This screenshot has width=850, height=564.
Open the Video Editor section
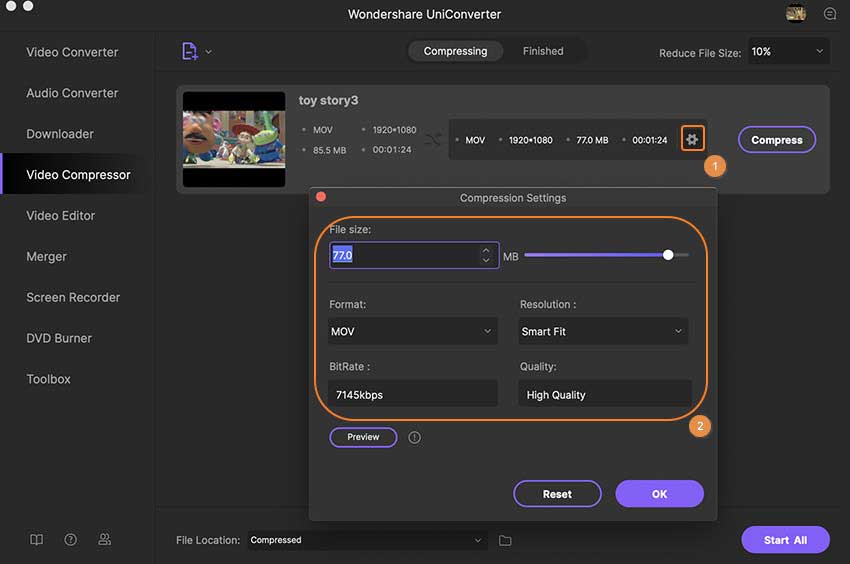pos(61,215)
